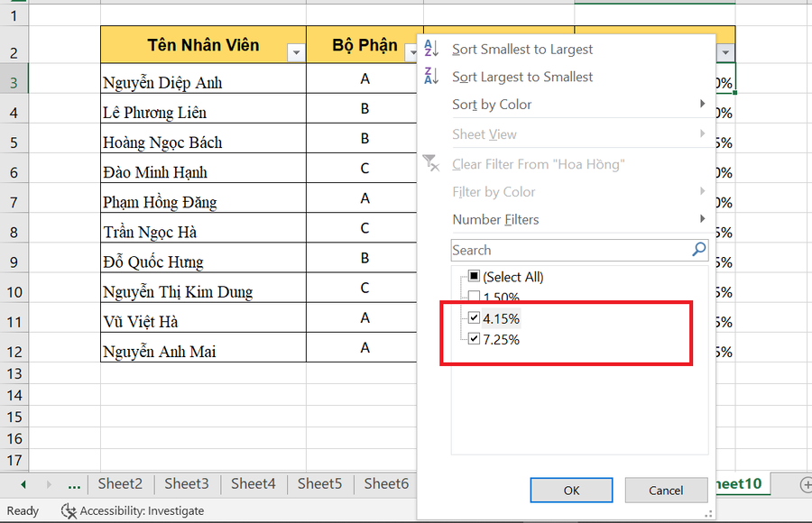The height and width of the screenshot is (523, 812).
Task: Choose Sort Largest to Smallest
Action: 522,77
